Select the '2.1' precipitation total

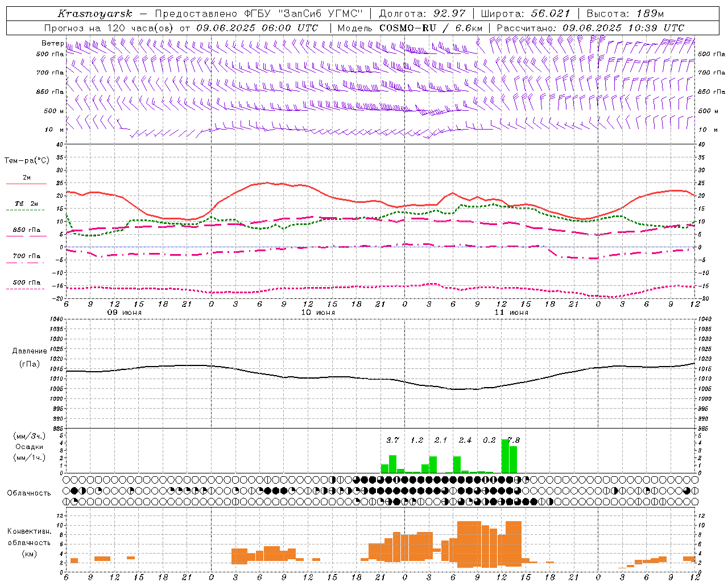pyautogui.click(x=441, y=440)
